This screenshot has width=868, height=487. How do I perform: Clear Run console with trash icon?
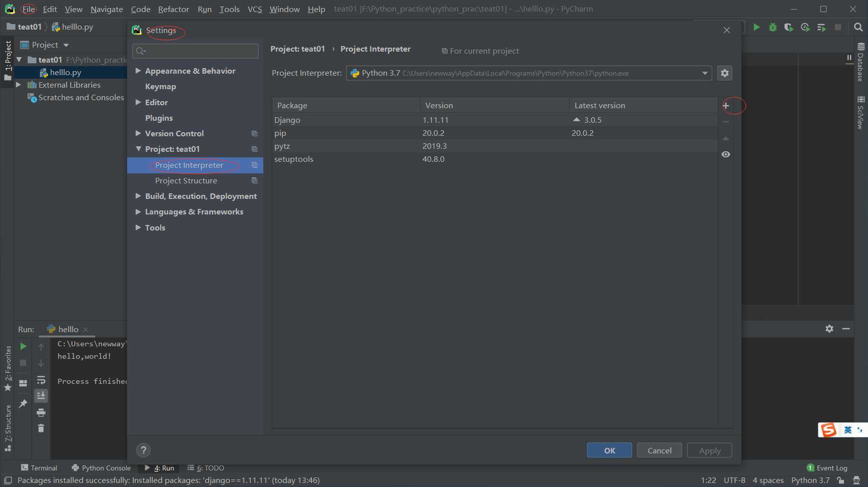click(41, 428)
